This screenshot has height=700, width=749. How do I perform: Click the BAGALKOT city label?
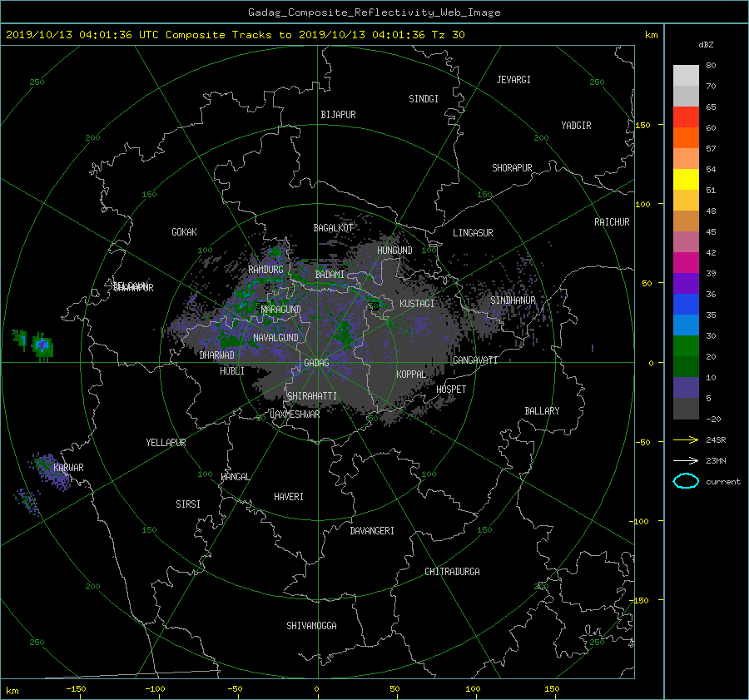click(333, 228)
